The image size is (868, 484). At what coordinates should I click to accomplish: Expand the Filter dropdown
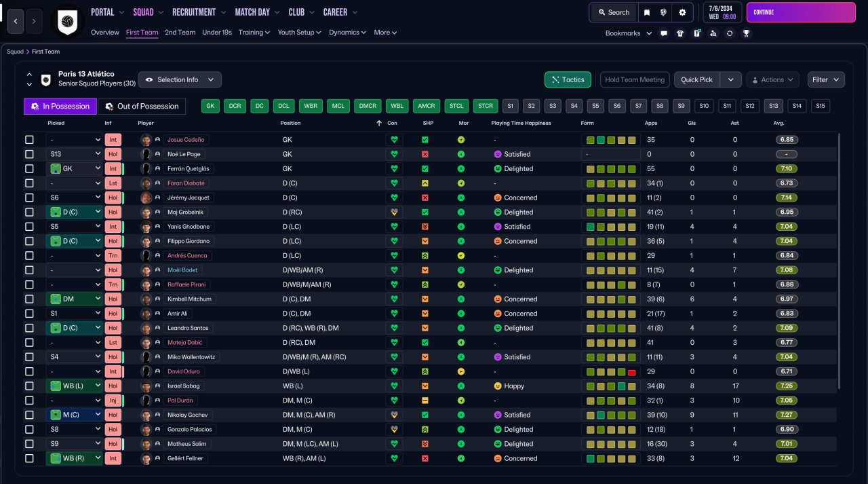(825, 79)
